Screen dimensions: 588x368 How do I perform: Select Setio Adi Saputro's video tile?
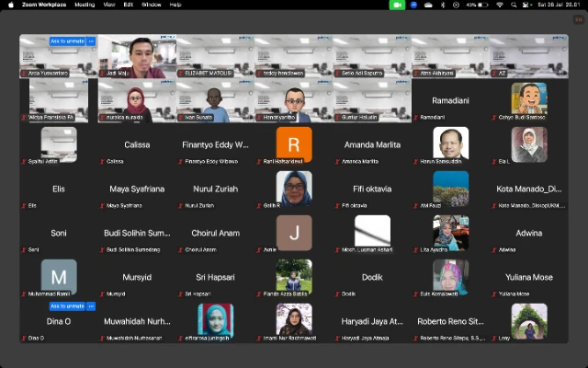(x=372, y=56)
